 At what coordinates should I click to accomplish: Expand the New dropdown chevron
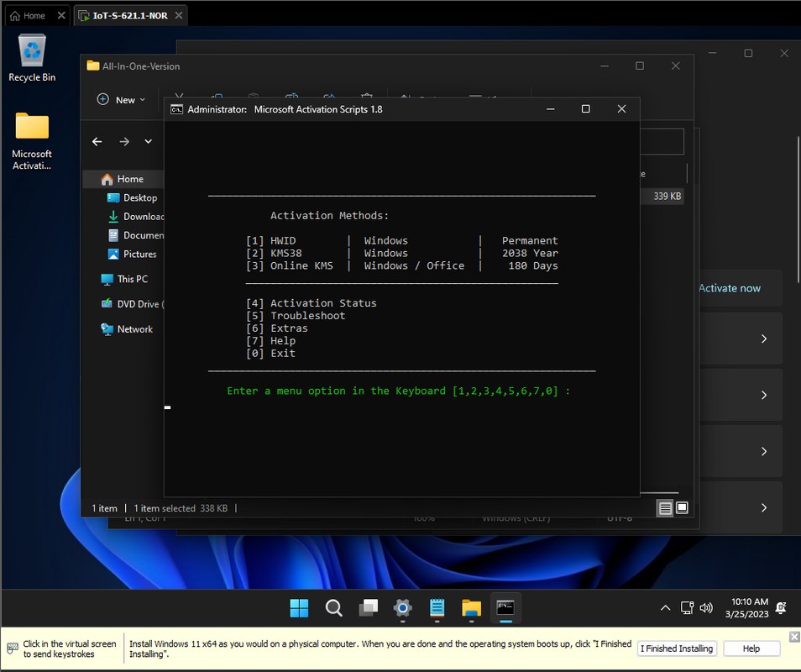143,100
